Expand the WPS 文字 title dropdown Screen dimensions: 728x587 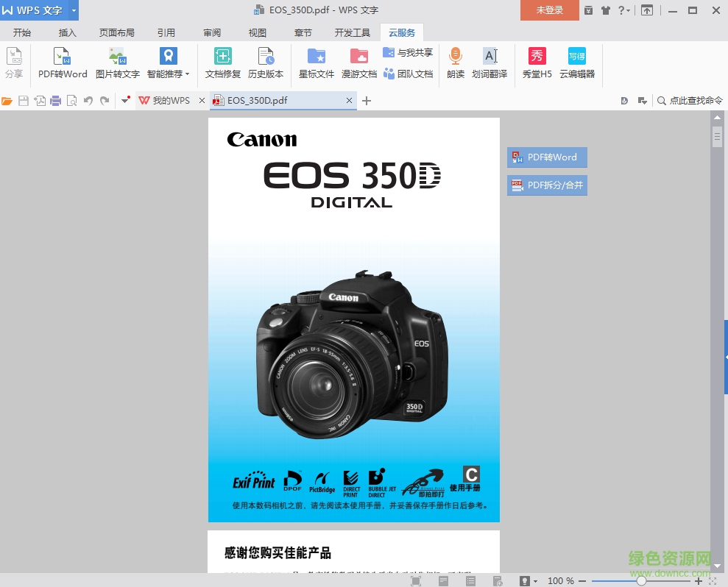click(x=71, y=10)
